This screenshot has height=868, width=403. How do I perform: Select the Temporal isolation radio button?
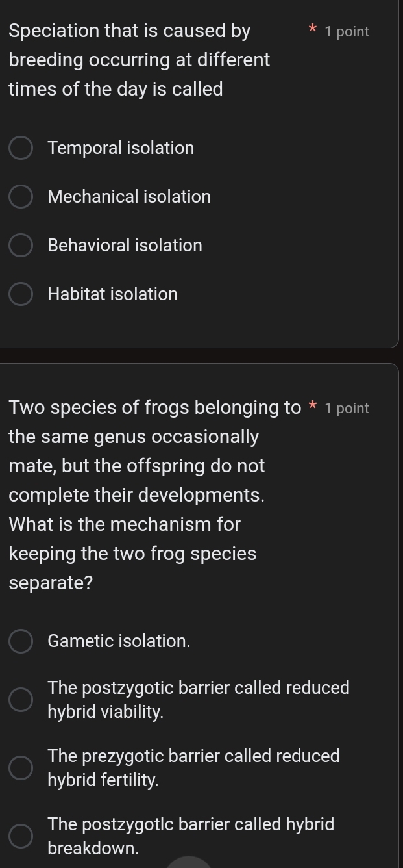21,147
